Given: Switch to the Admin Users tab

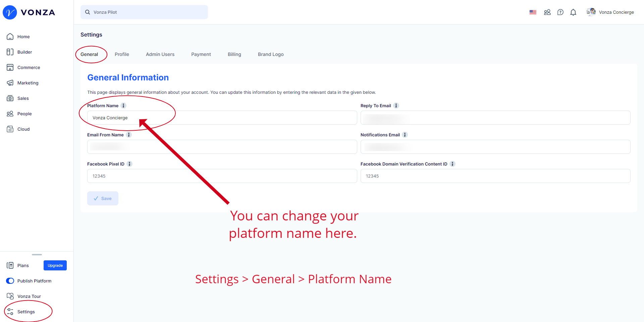Looking at the screenshot, I should 160,54.
